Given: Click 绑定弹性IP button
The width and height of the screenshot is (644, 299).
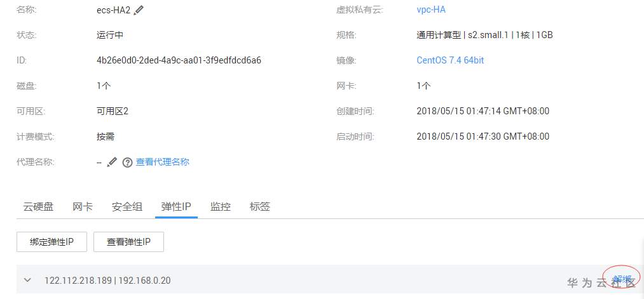Looking at the screenshot, I should tap(51, 242).
